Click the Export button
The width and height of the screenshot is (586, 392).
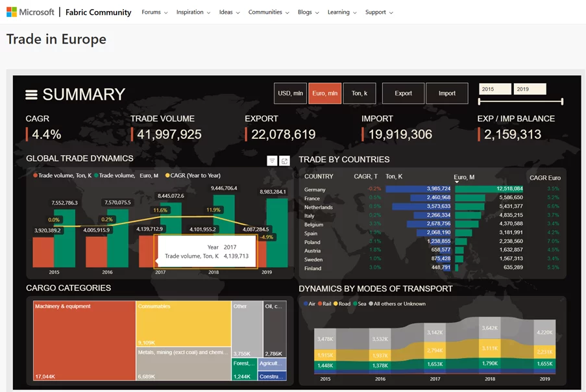[403, 93]
